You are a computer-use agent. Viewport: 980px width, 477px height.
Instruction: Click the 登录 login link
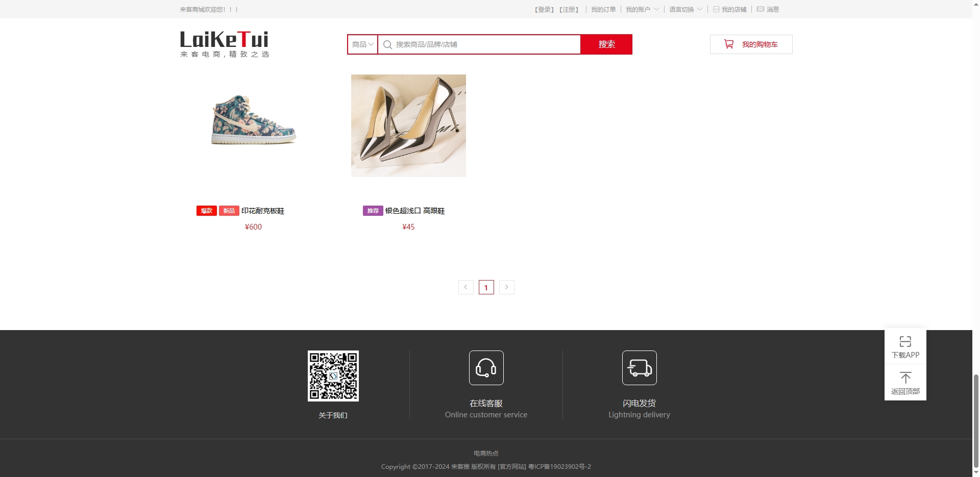coord(545,9)
